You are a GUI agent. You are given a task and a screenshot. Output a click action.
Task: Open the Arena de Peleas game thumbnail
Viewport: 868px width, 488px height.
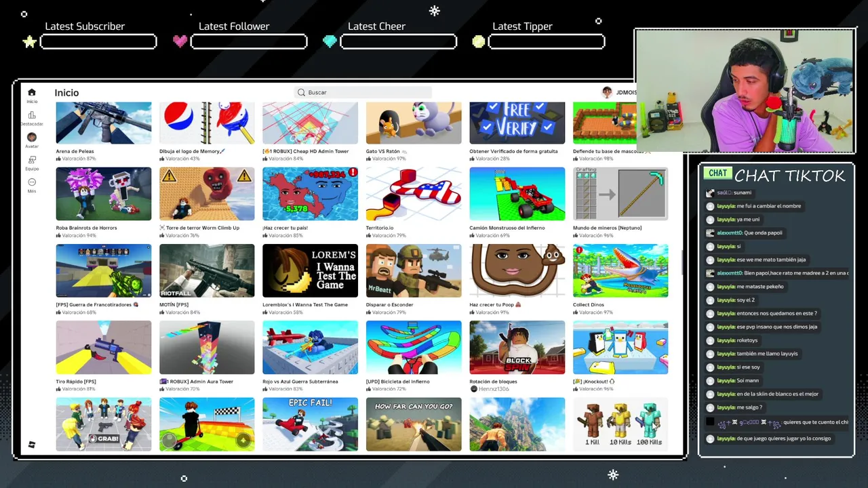click(104, 123)
